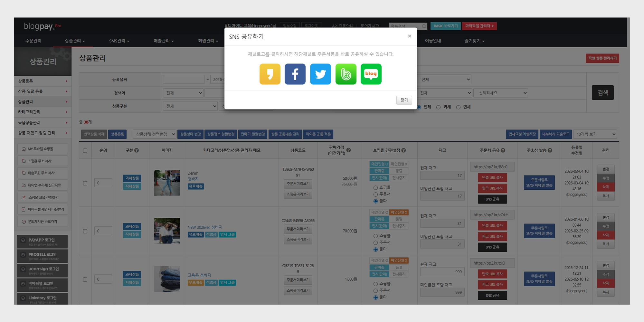This screenshot has height=322, width=644.
Task: Click the 선택상품 삭제 button
Action: click(x=94, y=134)
